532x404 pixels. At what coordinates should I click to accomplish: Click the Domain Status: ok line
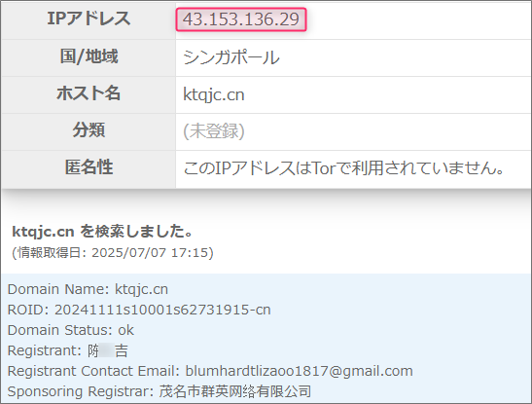(71, 330)
